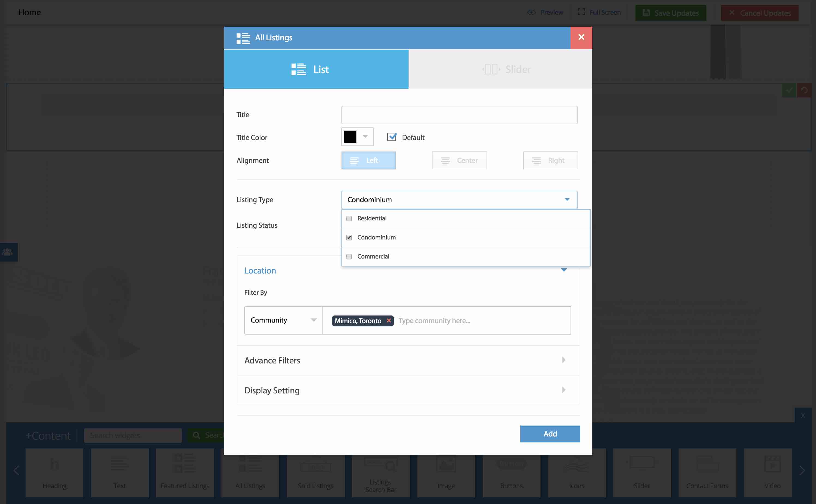Set alignment to Center

(459, 160)
